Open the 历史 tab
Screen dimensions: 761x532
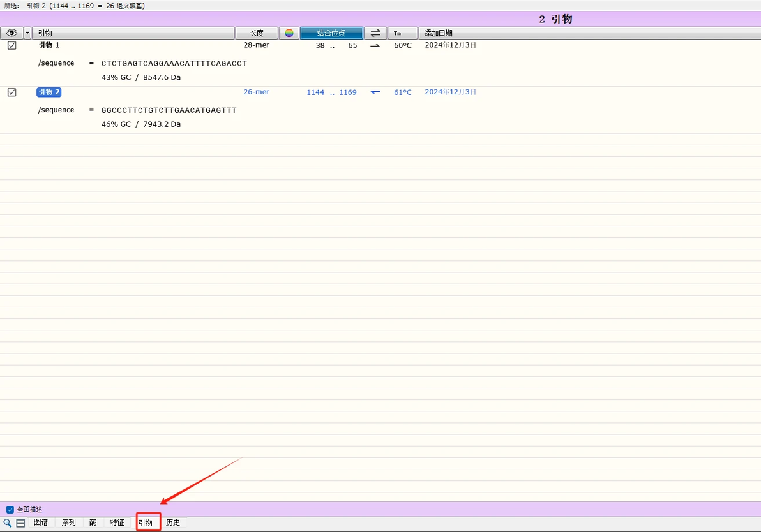[x=173, y=522]
